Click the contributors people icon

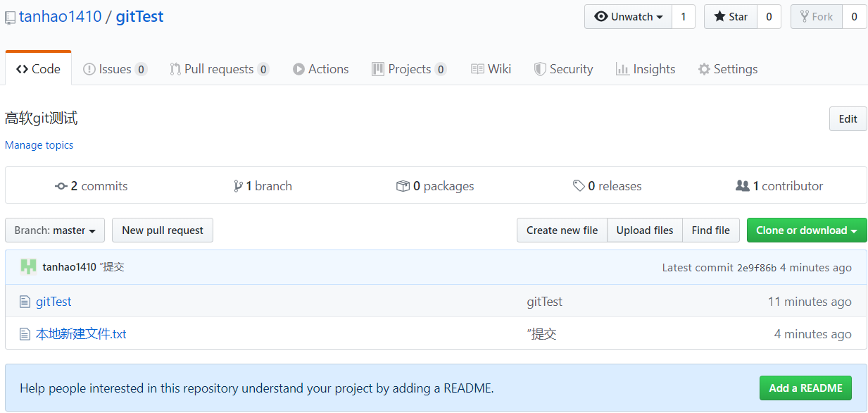point(742,186)
